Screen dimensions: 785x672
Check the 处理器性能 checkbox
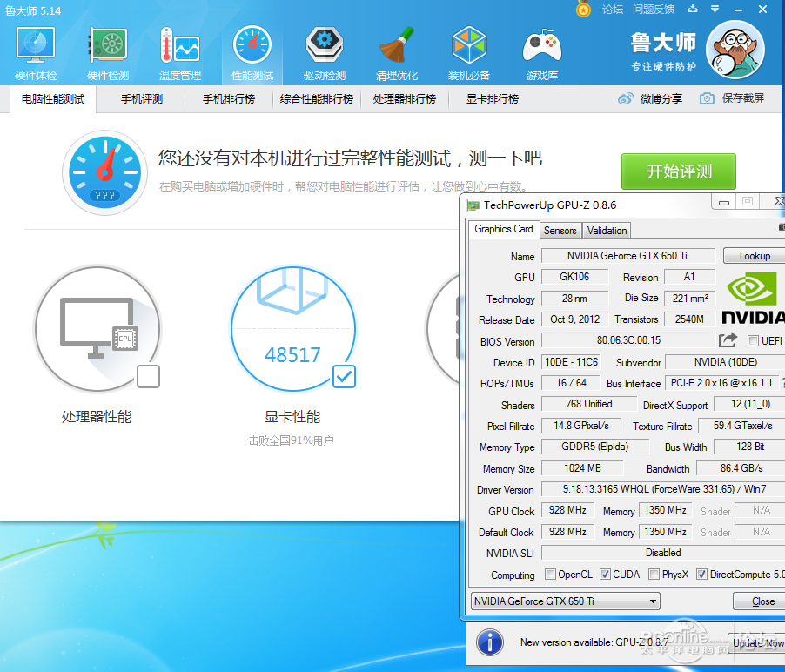point(148,376)
